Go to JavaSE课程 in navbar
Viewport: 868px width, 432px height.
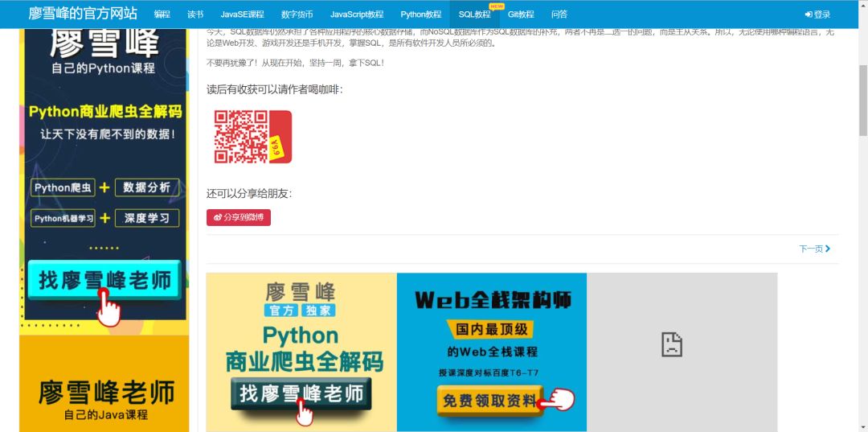(242, 14)
